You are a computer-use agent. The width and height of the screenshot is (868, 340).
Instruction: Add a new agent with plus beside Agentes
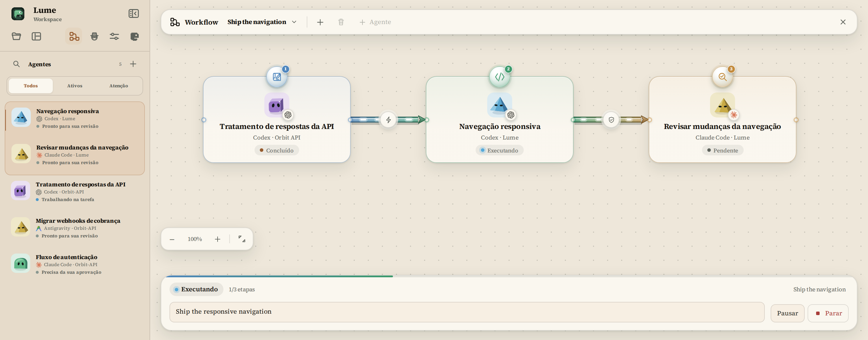133,64
